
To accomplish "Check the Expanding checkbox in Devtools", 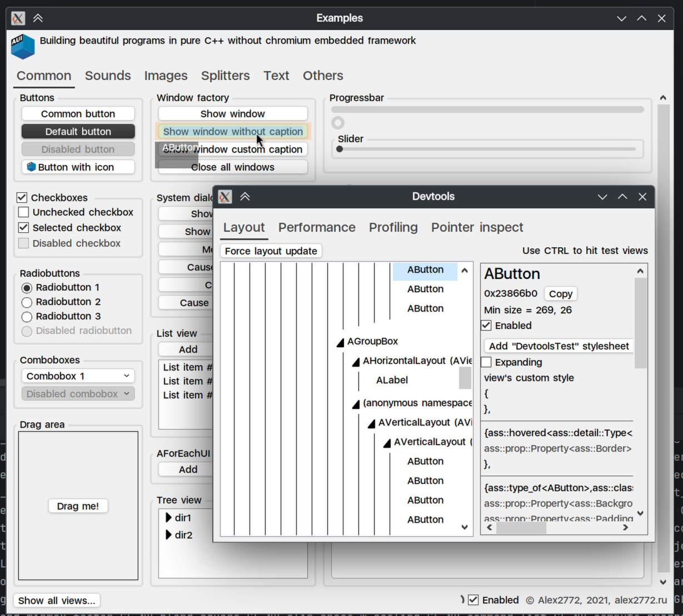I will pyautogui.click(x=486, y=362).
